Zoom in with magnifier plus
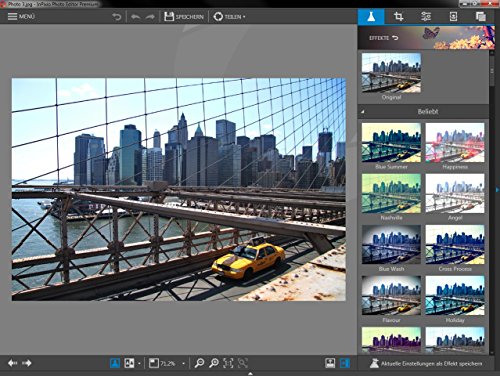The image size is (500, 376). tap(214, 363)
